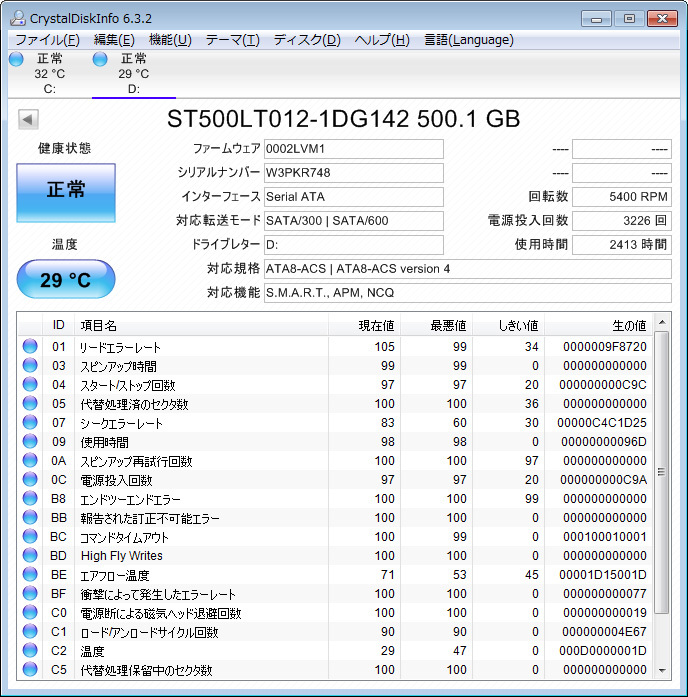Click the status orb for attribute 01
688x697 pixels.
point(30,346)
